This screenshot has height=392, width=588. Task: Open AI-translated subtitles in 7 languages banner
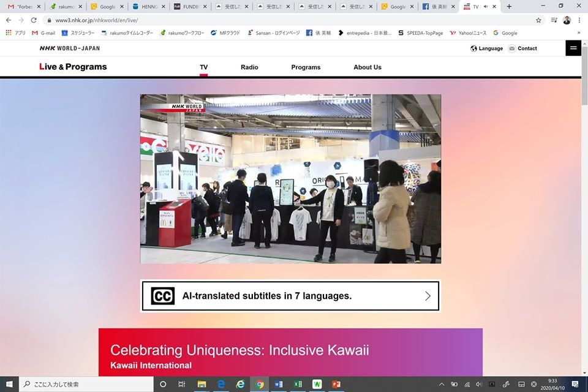click(x=290, y=296)
